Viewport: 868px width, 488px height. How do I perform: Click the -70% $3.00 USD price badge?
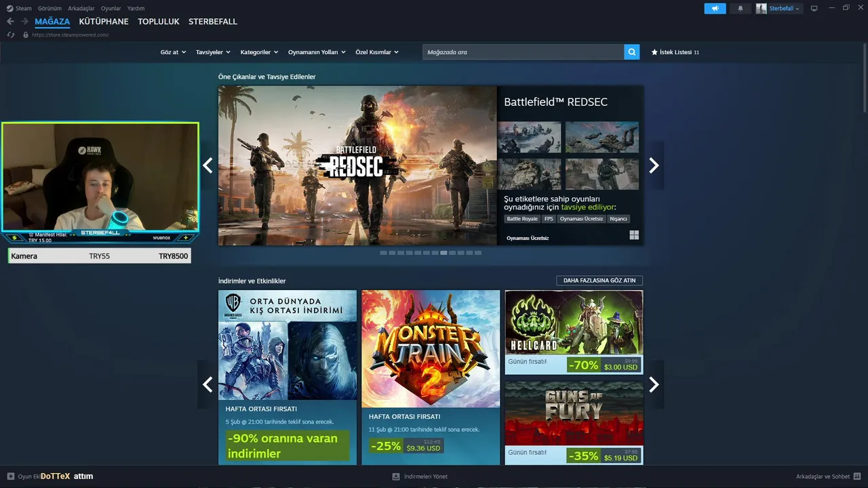(x=604, y=365)
